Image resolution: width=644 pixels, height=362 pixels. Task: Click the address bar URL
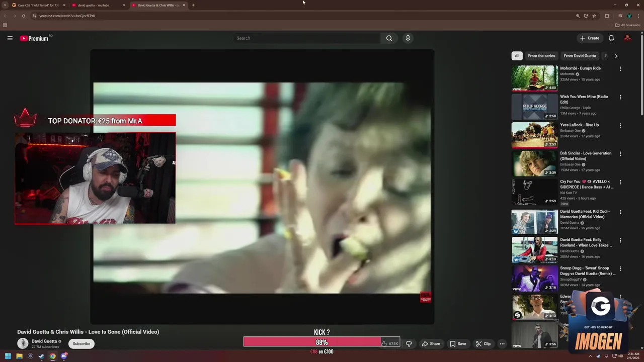pyautogui.click(x=67, y=16)
